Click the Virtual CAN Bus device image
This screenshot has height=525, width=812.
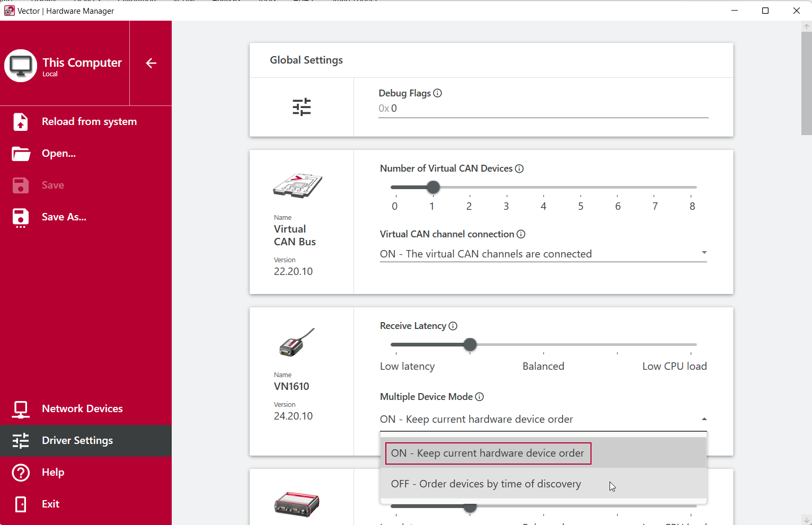click(298, 186)
